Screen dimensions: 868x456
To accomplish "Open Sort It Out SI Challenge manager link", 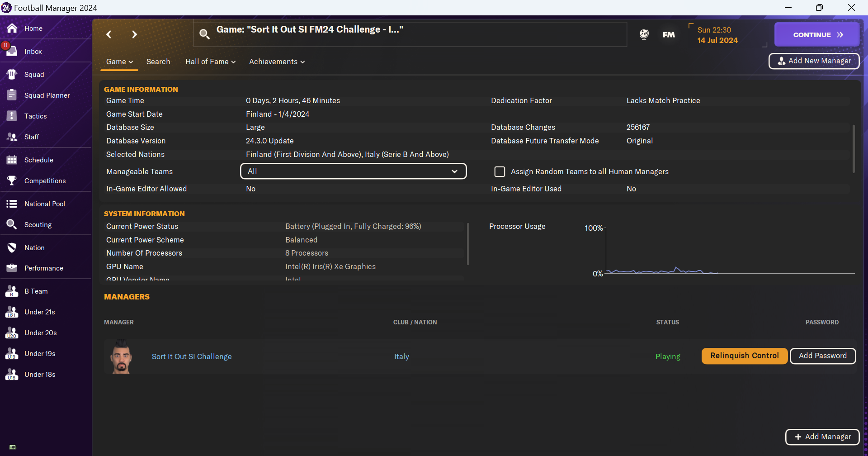I will click(192, 356).
